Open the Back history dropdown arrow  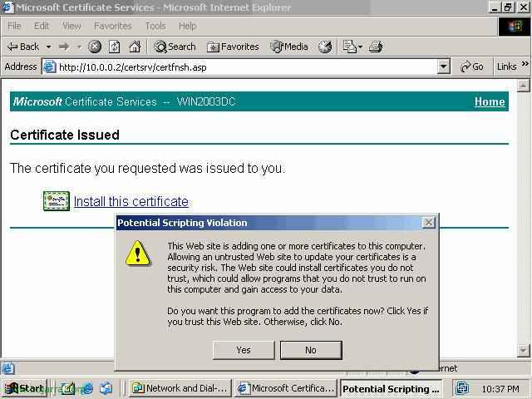click(x=48, y=47)
